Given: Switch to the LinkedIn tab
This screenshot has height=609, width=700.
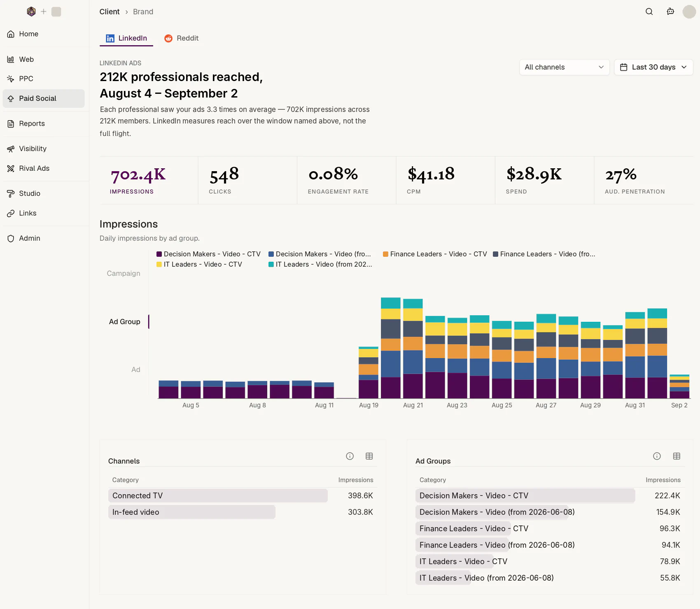Looking at the screenshot, I should click(126, 38).
